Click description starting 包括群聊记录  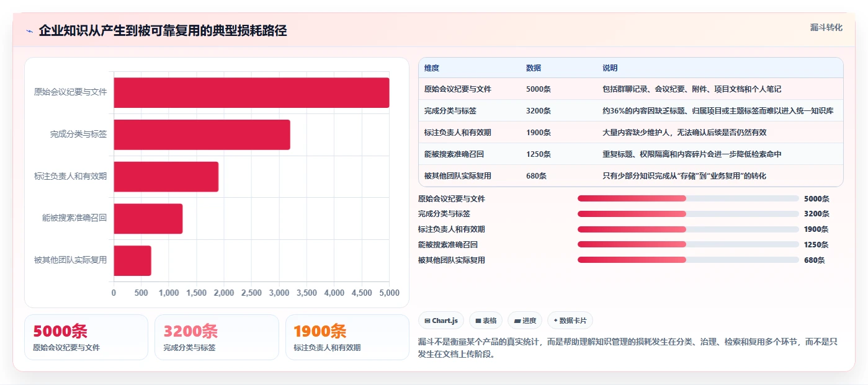tap(692, 89)
